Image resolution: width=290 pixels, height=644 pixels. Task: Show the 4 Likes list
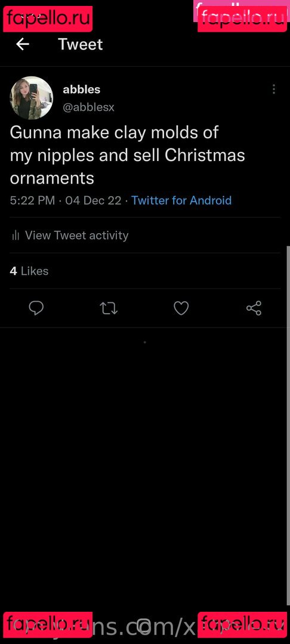(x=29, y=271)
